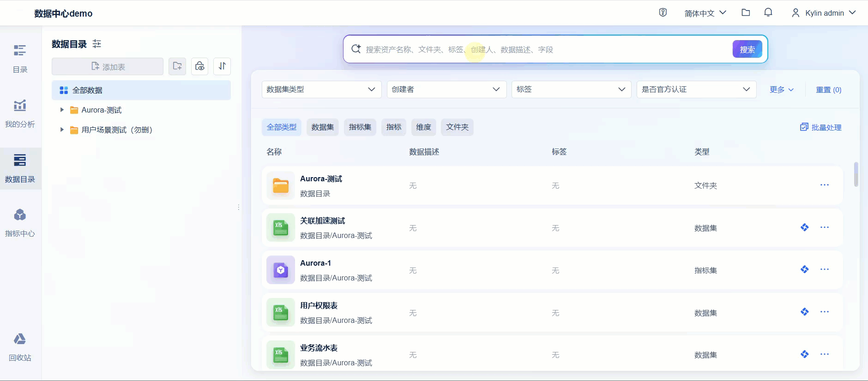The width and height of the screenshot is (868, 381).
Task: Open 我的分析 from the sidebar
Action: click(x=20, y=113)
